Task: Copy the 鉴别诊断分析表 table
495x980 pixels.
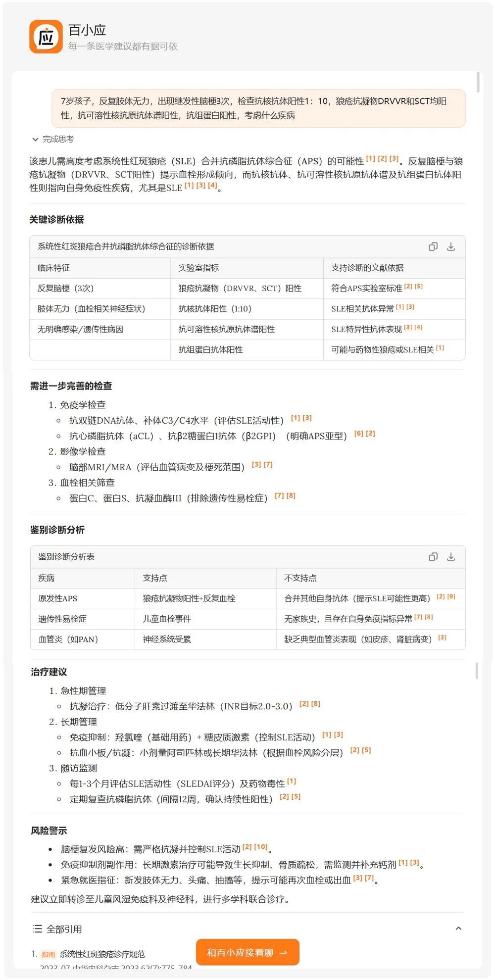Action: point(433,557)
